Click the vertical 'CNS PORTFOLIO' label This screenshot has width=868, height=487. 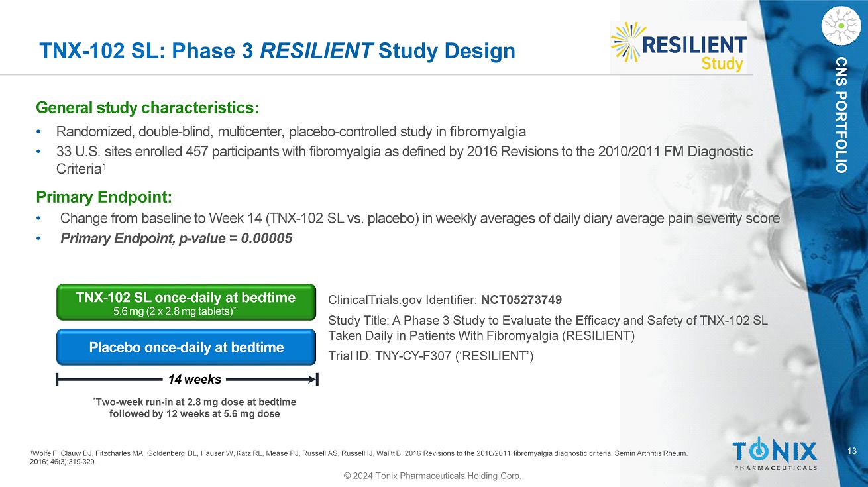pyautogui.click(x=840, y=115)
